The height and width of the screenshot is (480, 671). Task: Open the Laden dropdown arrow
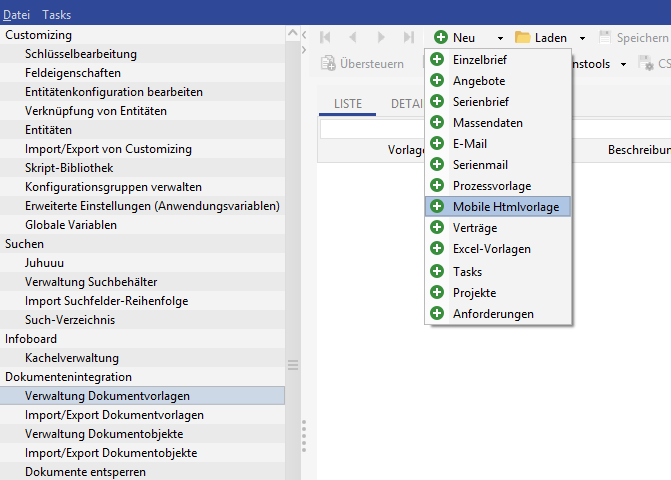coord(582,38)
